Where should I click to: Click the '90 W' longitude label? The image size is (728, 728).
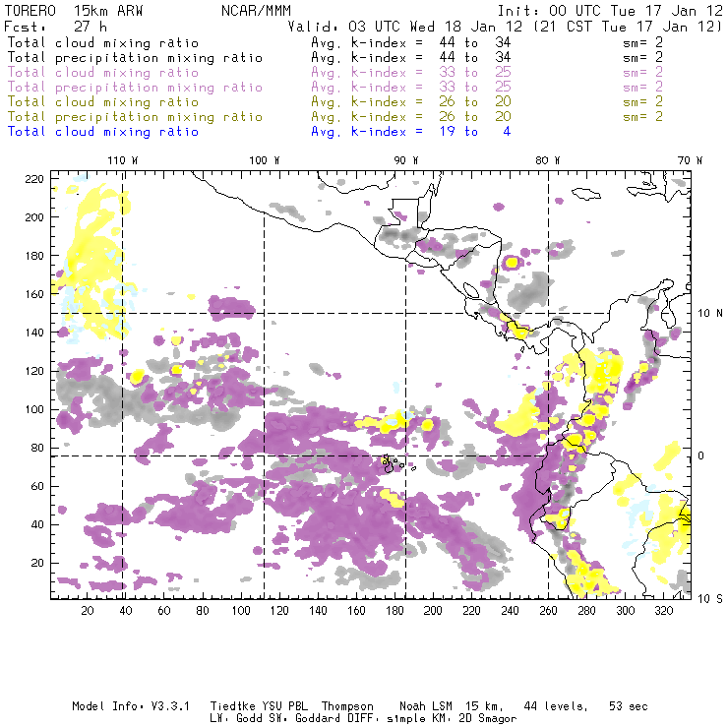(406, 160)
